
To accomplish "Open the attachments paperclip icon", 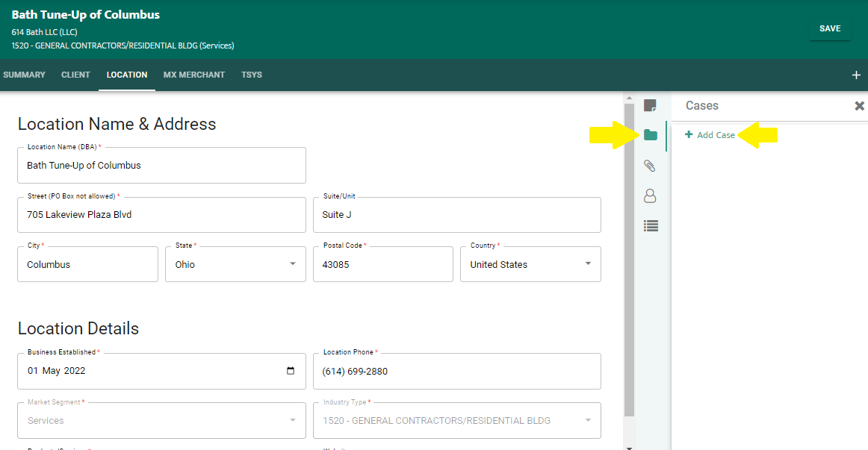I will point(650,166).
